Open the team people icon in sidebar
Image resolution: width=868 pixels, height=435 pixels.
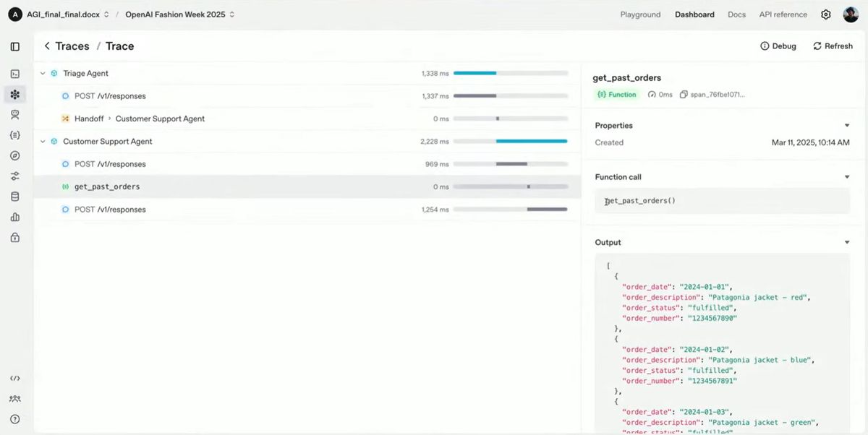tap(15, 398)
